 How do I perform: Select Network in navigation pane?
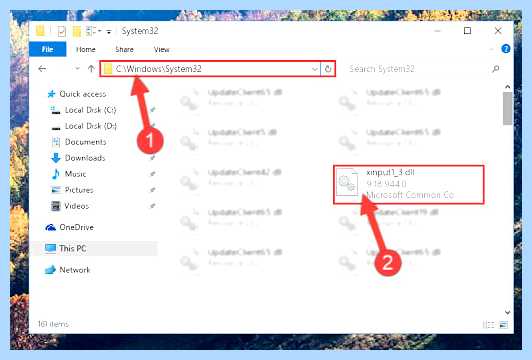point(75,270)
